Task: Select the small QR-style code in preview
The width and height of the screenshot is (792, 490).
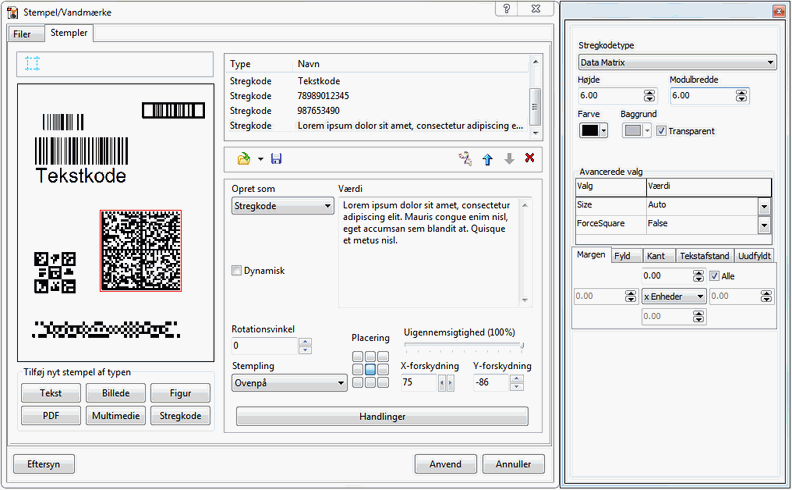Action: pyautogui.click(x=55, y=273)
